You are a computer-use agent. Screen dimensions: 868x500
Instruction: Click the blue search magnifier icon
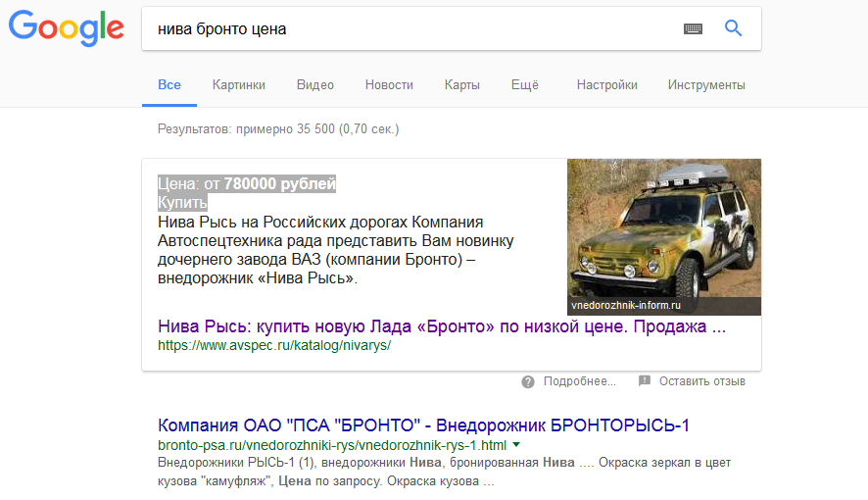(x=733, y=27)
